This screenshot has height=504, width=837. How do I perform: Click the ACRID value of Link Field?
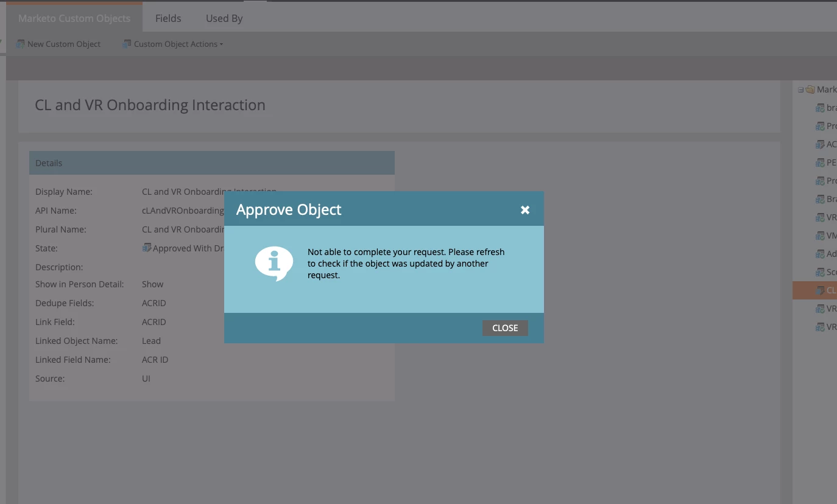[x=154, y=322]
